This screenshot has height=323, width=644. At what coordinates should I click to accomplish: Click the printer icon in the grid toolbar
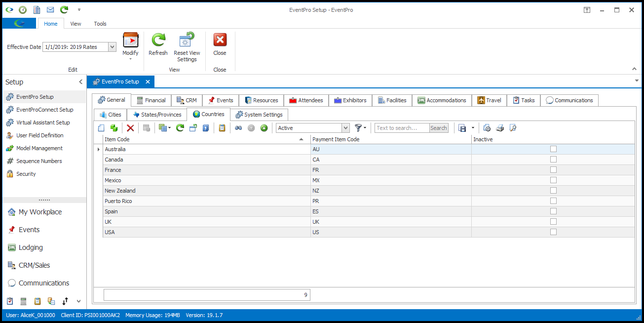click(500, 128)
